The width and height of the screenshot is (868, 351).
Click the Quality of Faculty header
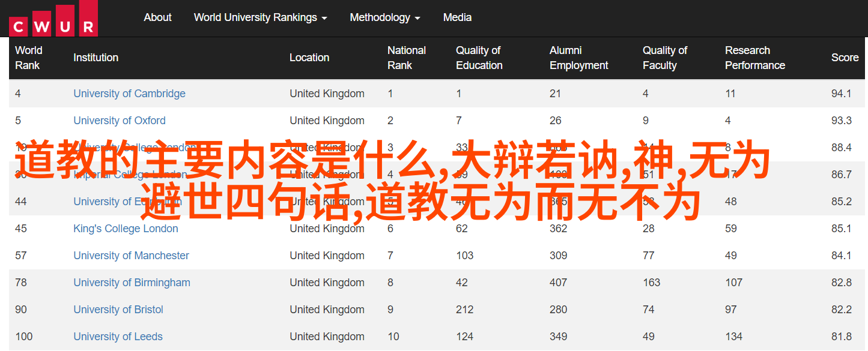coord(665,58)
